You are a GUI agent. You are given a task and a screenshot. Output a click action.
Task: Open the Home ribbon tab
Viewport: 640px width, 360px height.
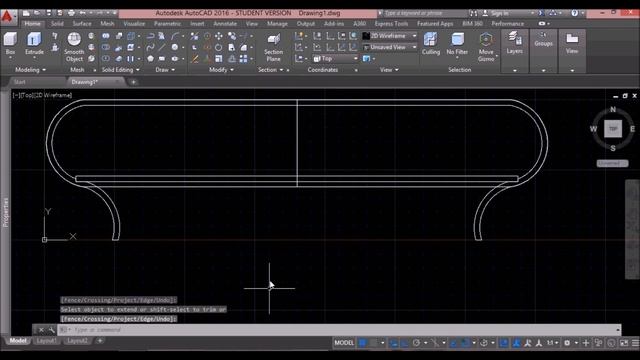click(x=32, y=24)
